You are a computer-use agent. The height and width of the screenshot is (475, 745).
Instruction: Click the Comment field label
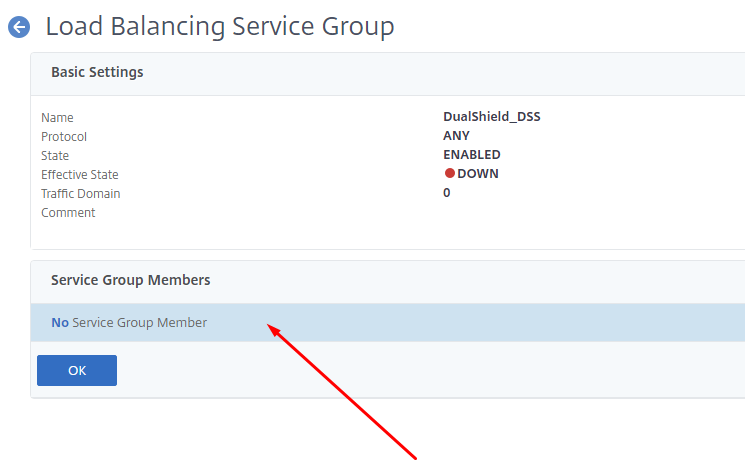click(x=68, y=213)
